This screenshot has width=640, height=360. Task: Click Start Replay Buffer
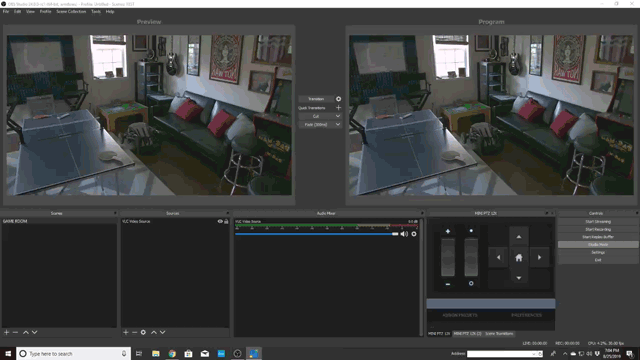598,237
